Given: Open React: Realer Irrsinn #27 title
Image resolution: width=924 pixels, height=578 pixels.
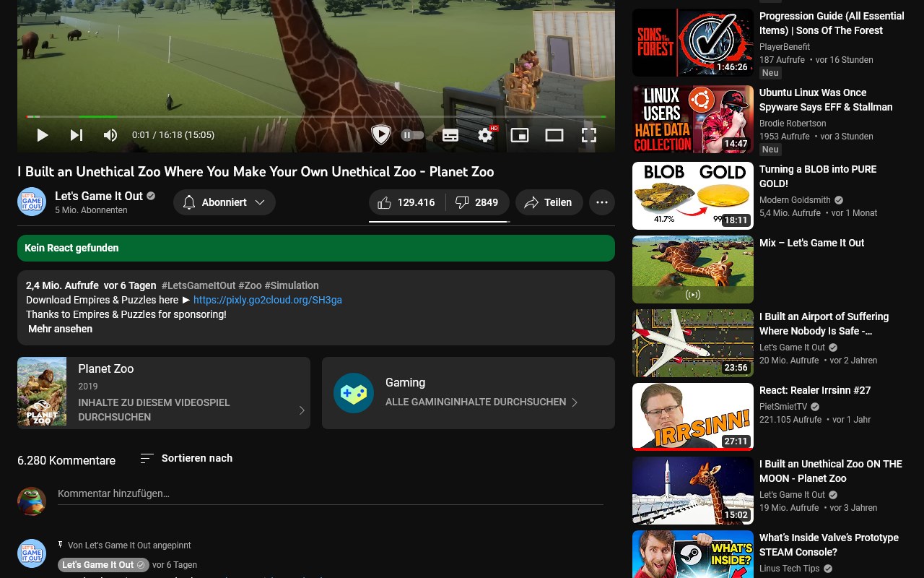Looking at the screenshot, I should pos(815,390).
